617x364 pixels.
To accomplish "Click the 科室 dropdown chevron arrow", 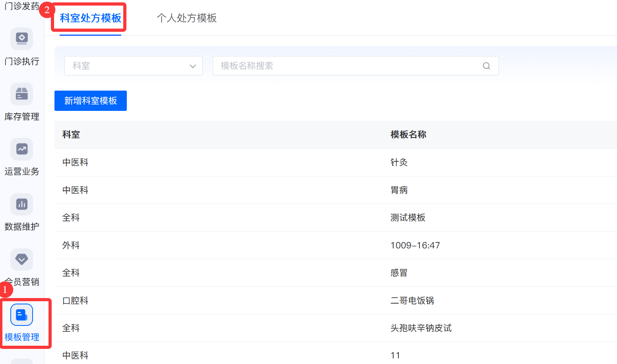I will pos(193,66).
